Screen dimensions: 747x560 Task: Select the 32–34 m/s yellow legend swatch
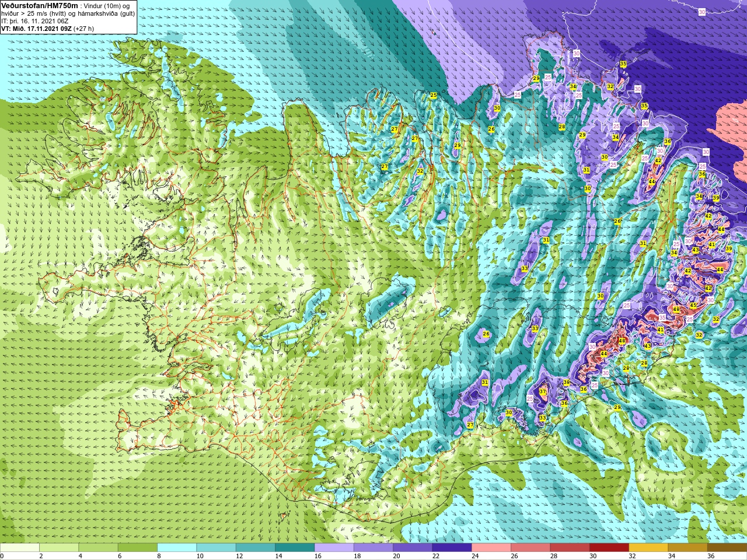pos(648,547)
